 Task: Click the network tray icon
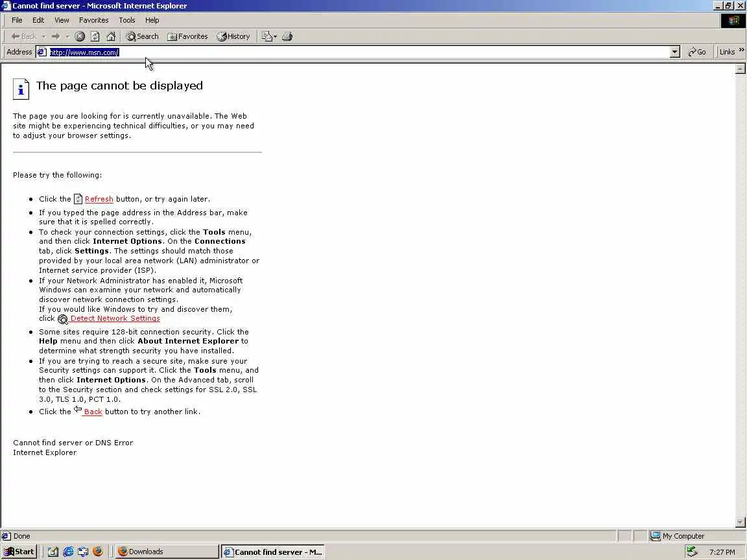click(692, 552)
